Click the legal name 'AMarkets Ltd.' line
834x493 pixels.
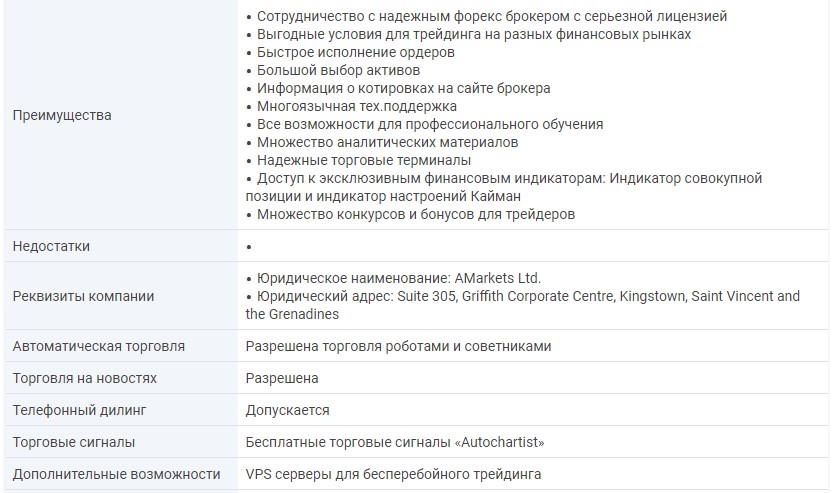point(398,278)
